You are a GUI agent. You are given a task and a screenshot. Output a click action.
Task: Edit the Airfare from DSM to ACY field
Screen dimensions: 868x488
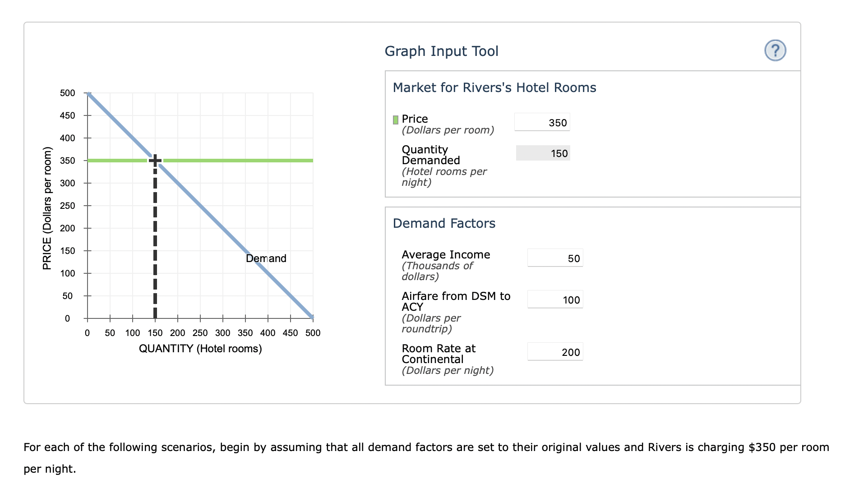555,299
